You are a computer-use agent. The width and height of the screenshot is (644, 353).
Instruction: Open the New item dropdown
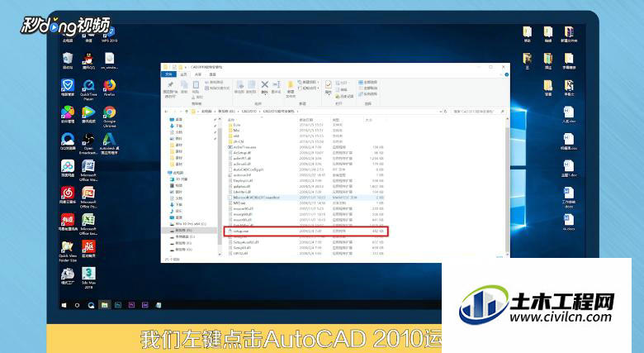pyautogui.click(x=309, y=83)
